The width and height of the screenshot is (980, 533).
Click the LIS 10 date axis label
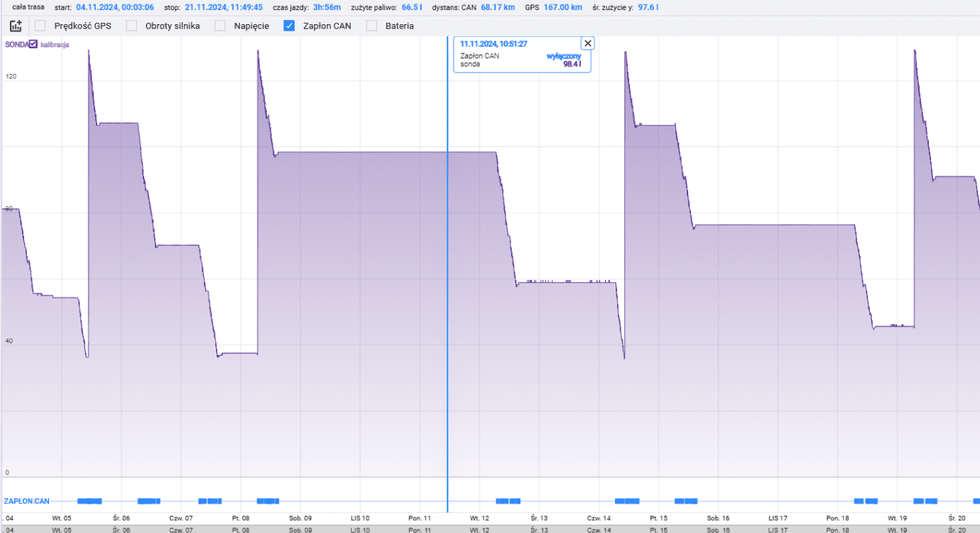click(x=360, y=518)
